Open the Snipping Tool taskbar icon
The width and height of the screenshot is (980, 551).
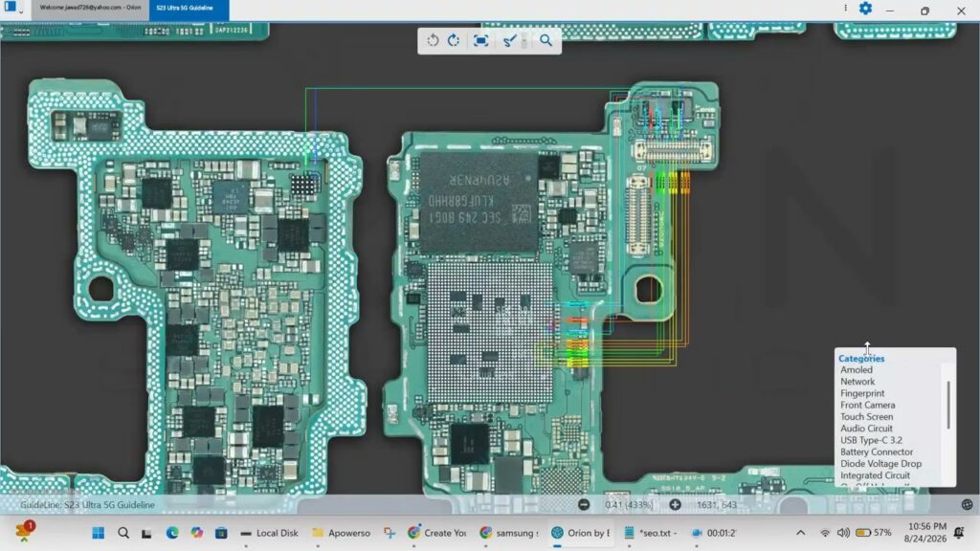pyautogui.click(x=390, y=533)
